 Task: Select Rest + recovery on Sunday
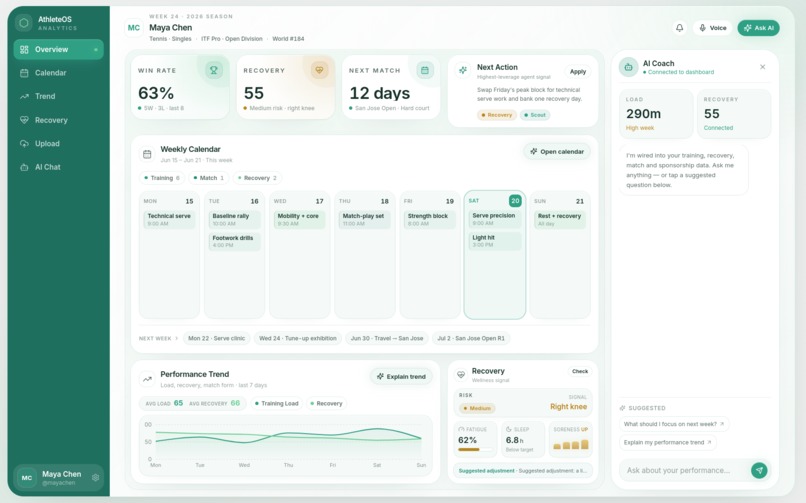560,219
